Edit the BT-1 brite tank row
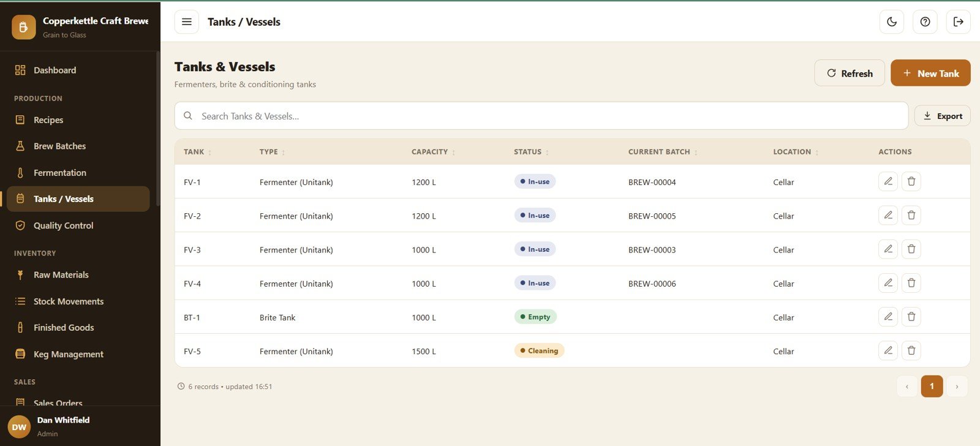The image size is (980, 446). point(888,317)
